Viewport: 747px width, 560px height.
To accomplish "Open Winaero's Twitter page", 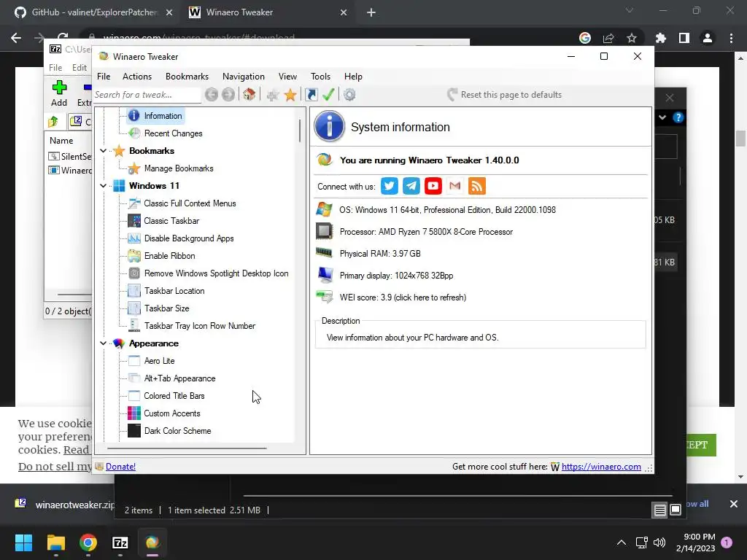I will tap(390, 186).
